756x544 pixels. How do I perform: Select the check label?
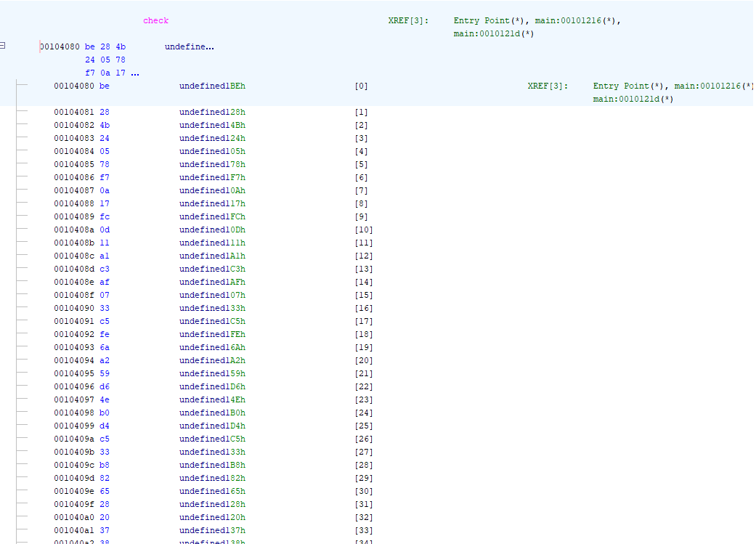click(155, 21)
